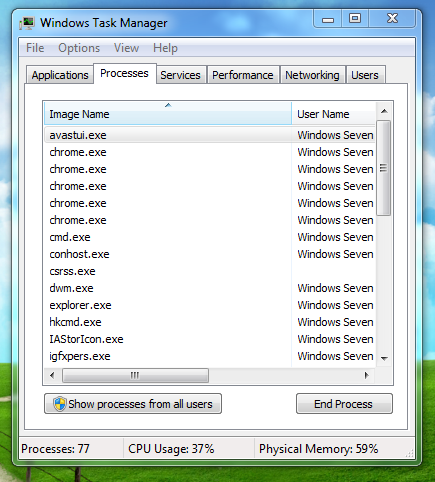Screen dimensions: 435x482
Task: Click the vertical scrollbar up arrow
Action: [x=384, y=111]
